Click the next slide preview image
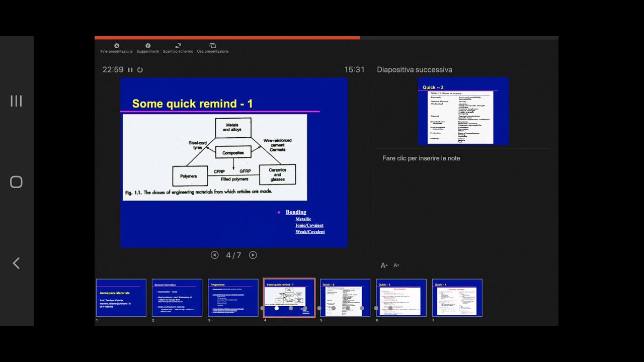The width and height of the screenshot is (644, 362). point(463,111)
